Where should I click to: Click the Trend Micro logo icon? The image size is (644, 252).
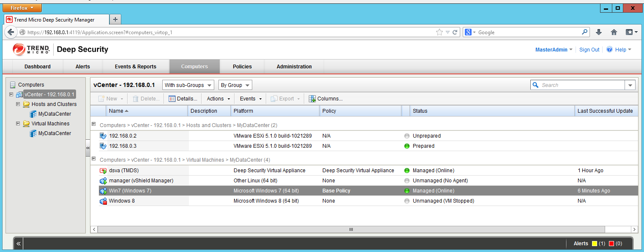[19, 49]
